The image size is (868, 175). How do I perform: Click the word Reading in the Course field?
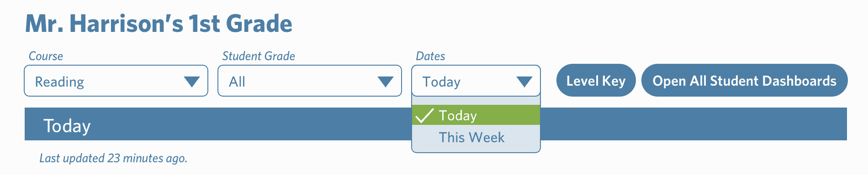(59, 82)
